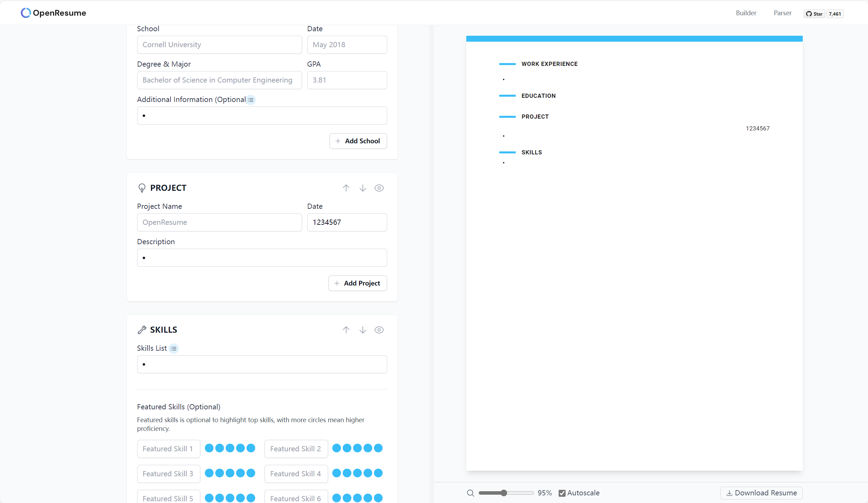Move PROJECT section down with arrow icon
This screenshot has width=868, height=503.
click(x=362, y=188)
